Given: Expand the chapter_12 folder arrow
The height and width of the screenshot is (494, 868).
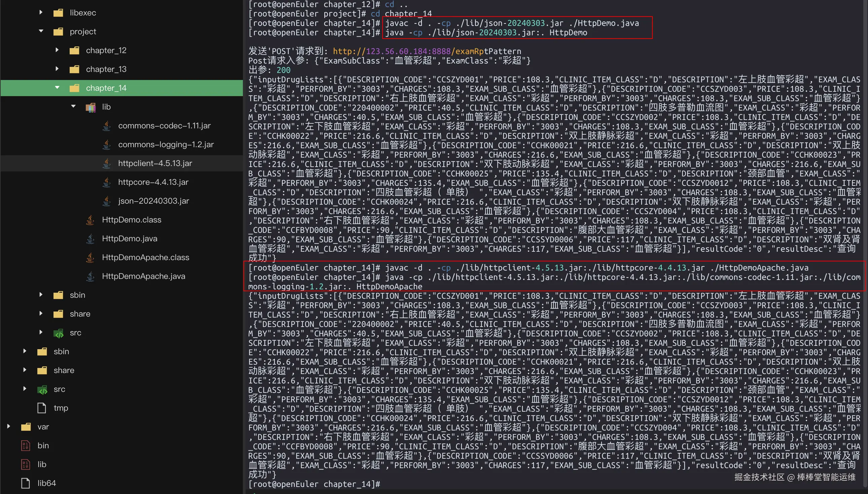Looking at the screenshot, I should [x=57, y=50].
